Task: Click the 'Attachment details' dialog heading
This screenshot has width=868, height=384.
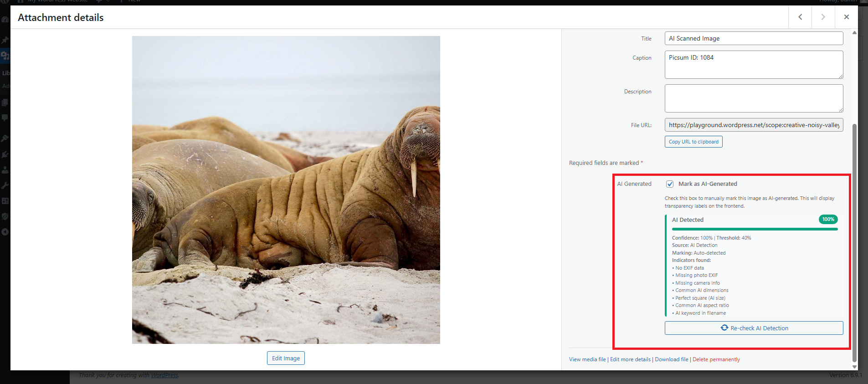Action: 61,17
